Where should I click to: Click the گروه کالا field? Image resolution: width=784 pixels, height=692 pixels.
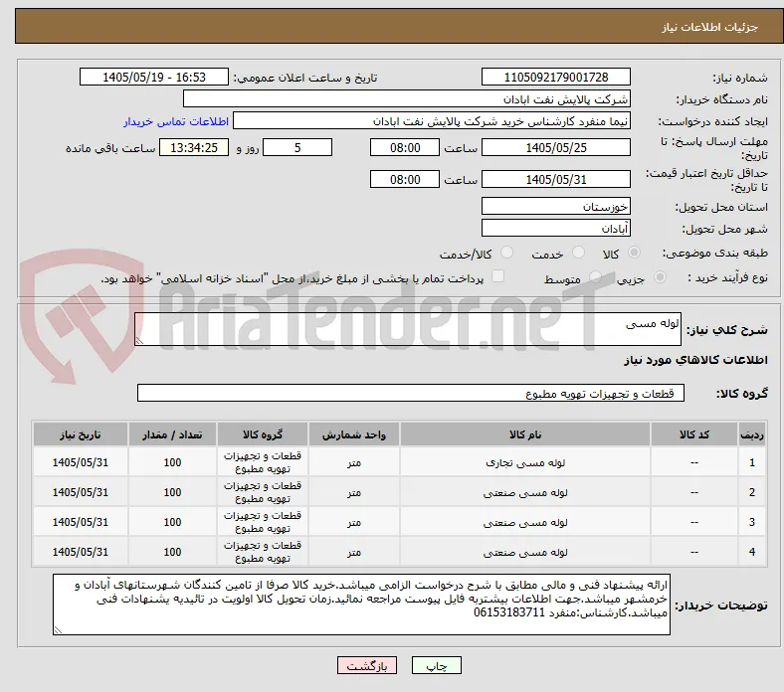coord(411,393)
